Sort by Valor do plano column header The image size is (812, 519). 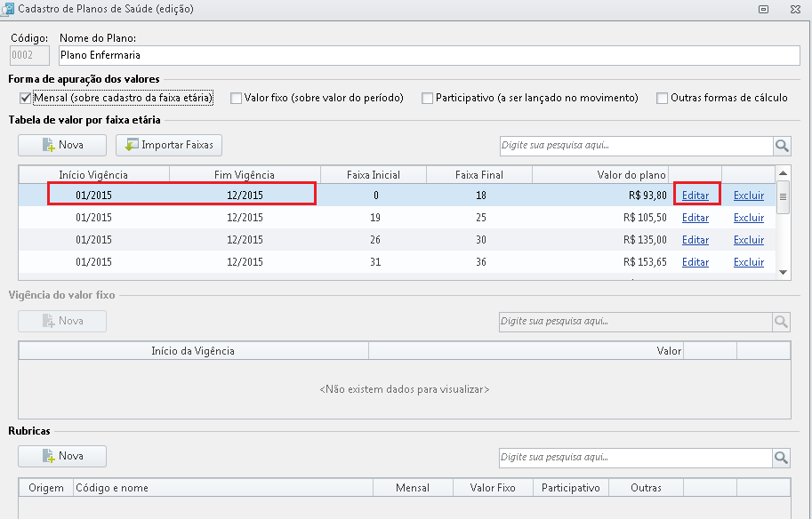tap(600, 175)
